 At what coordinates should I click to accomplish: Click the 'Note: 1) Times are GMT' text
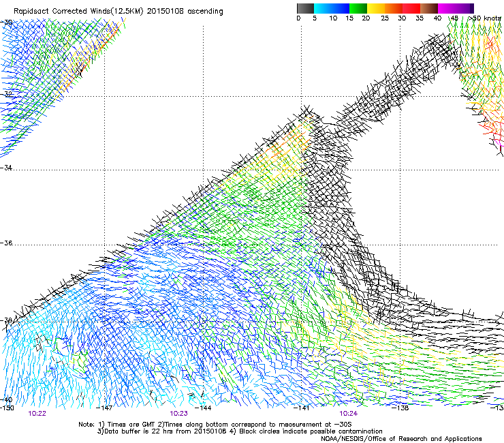[117, 425]
